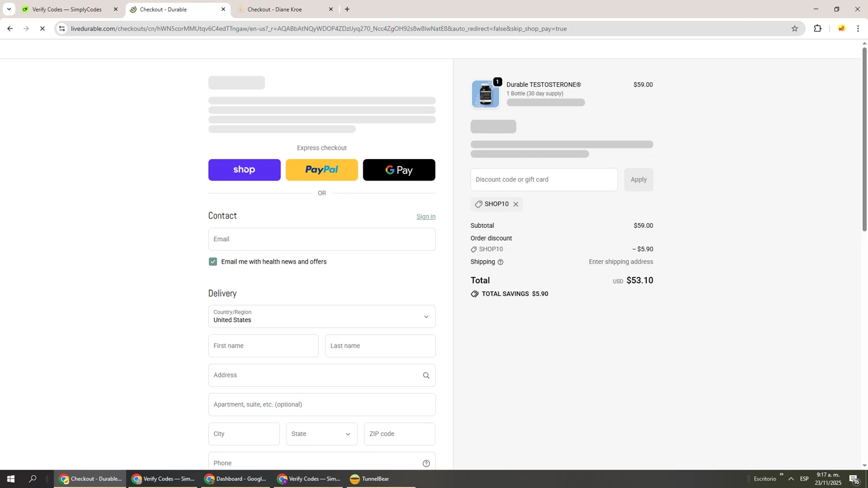Screen dimensions: 868x488
Task: Pay with PayPal express button
Action: point(322,170)
